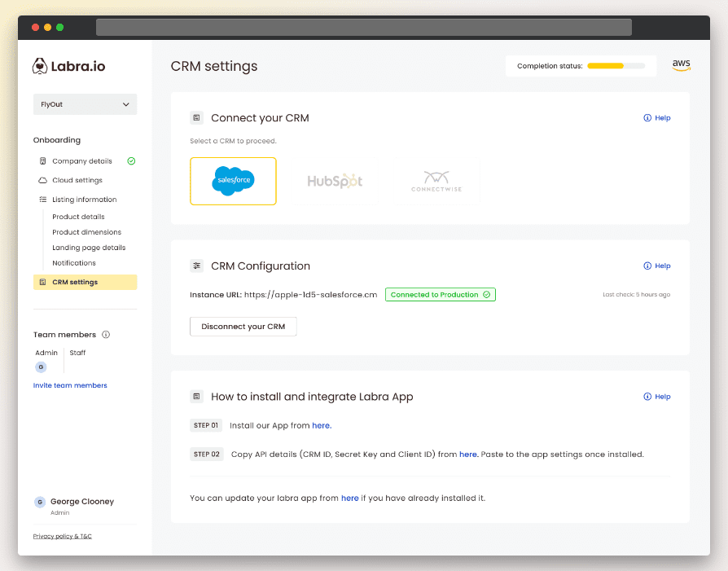Click the Completion status progress bar

click(x=616, y=66)
